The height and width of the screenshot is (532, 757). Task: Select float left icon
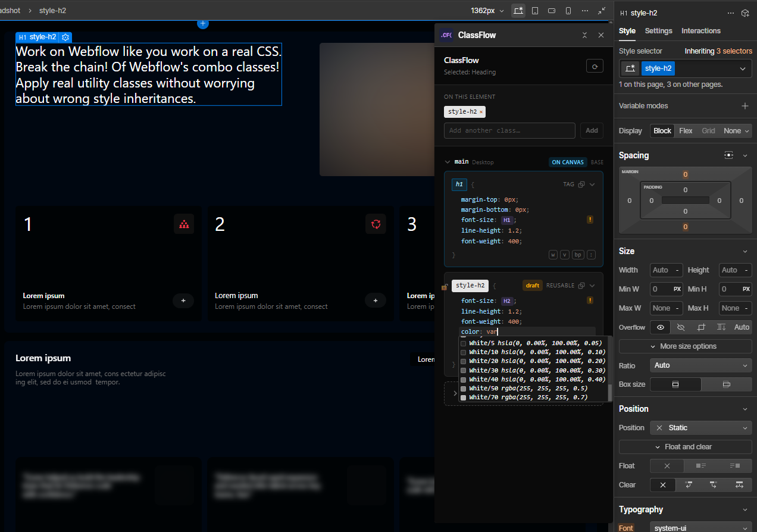point(701,466)
